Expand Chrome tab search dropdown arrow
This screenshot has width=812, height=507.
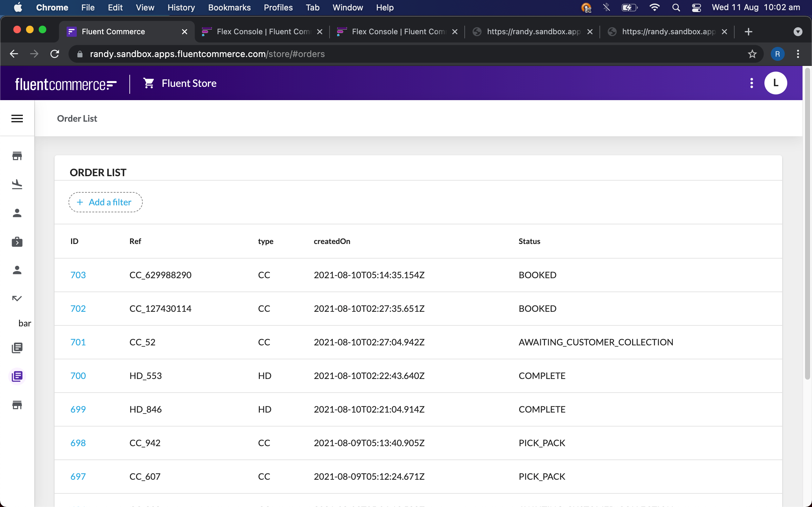[798, 31]
